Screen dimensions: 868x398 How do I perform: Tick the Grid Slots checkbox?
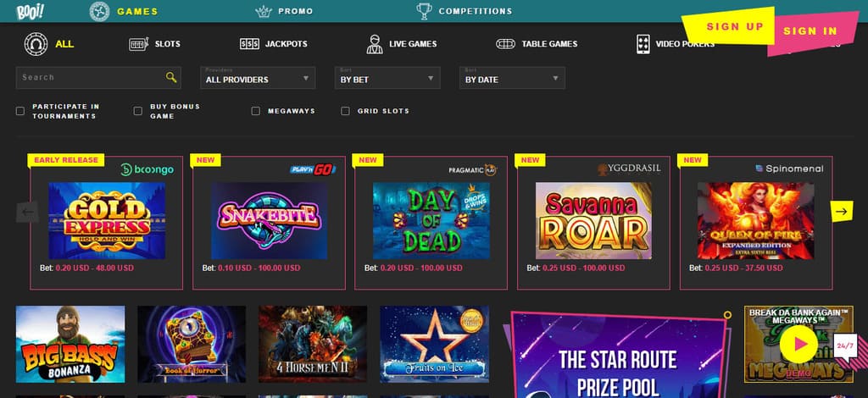[x=346, y=111]
